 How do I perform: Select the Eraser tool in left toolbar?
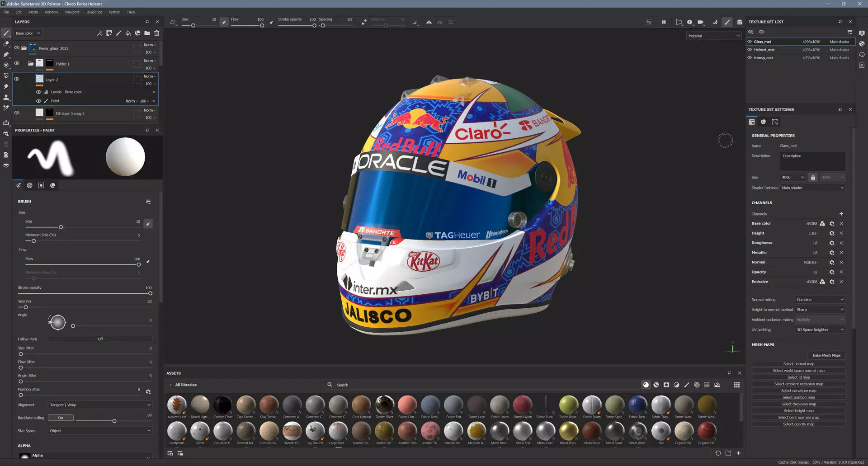(x=6, y=44)
